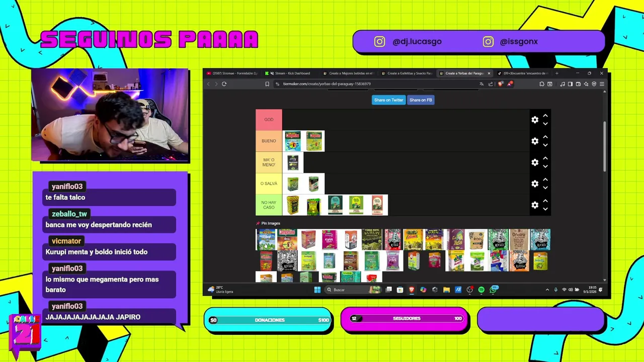Move GOD tier row down
Viewport: 644px width, 362px height.
point(545,123)
